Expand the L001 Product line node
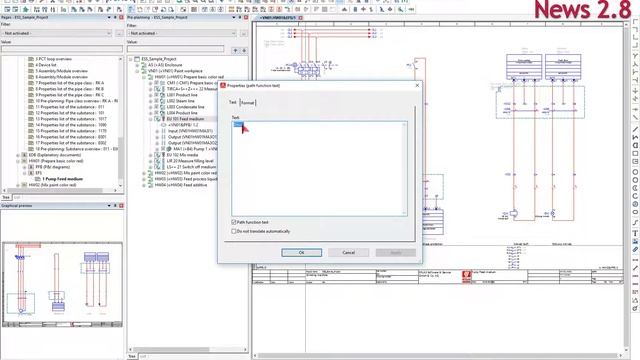640x360 pixels. [x=150, y=95]
